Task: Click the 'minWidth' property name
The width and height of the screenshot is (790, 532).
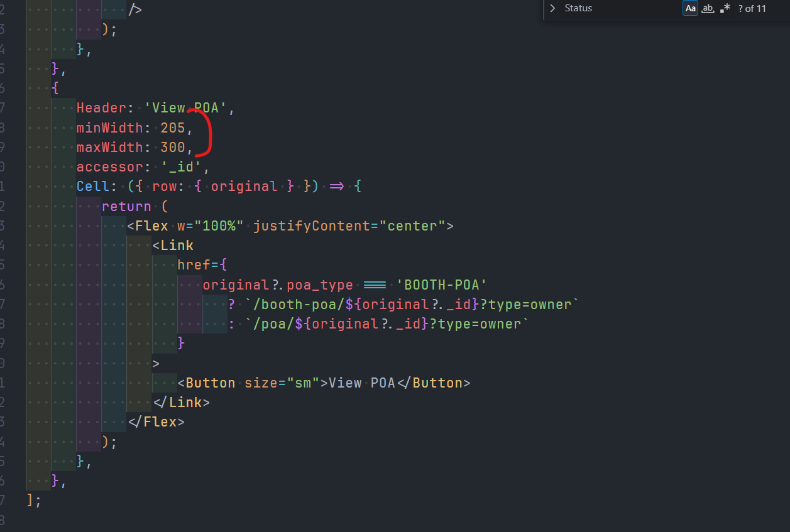Action: (x=110, y=128)
